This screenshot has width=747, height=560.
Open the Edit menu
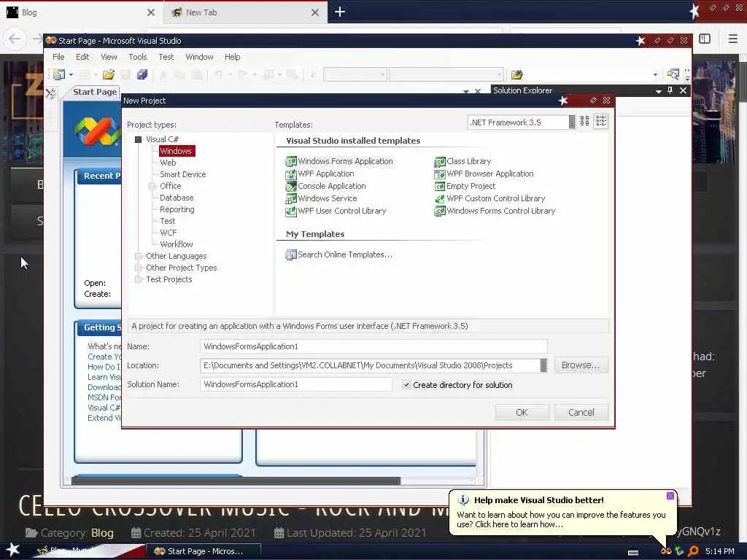pyautogui.click(x=82, y=57)
